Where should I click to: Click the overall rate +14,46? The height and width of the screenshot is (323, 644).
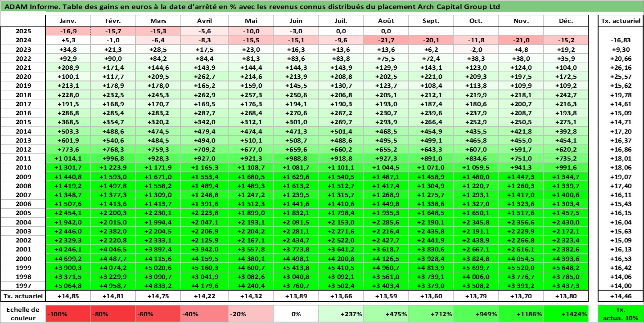click(x=620, y=296)
